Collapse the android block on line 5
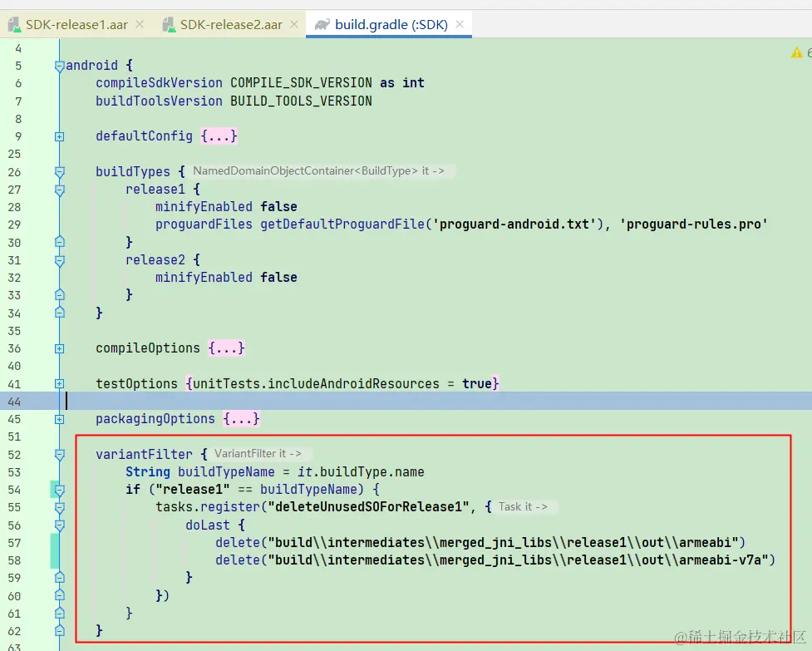 [60, 66]
